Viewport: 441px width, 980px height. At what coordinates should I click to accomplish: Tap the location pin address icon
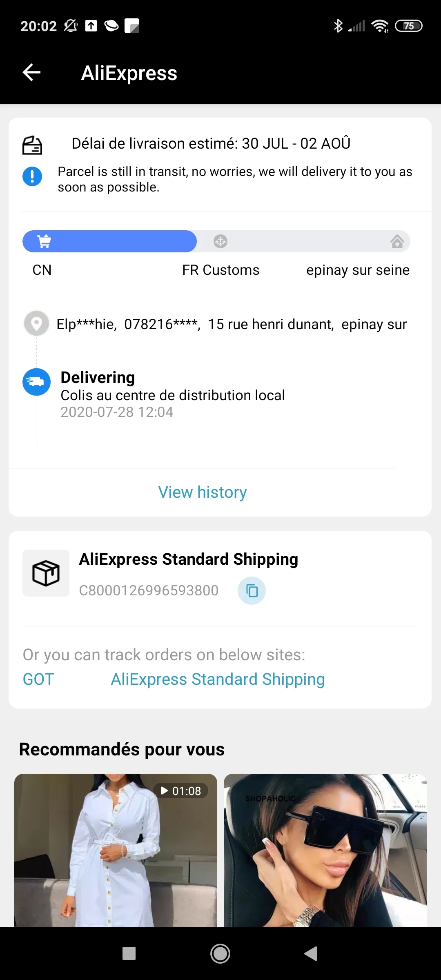click(36, 324)
